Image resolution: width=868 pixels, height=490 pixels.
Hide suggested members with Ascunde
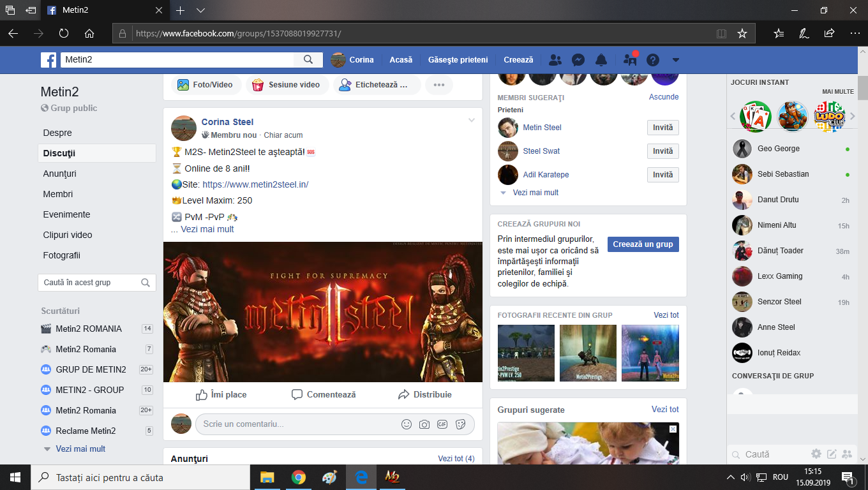pyautogui.click(x=664, y=97)
